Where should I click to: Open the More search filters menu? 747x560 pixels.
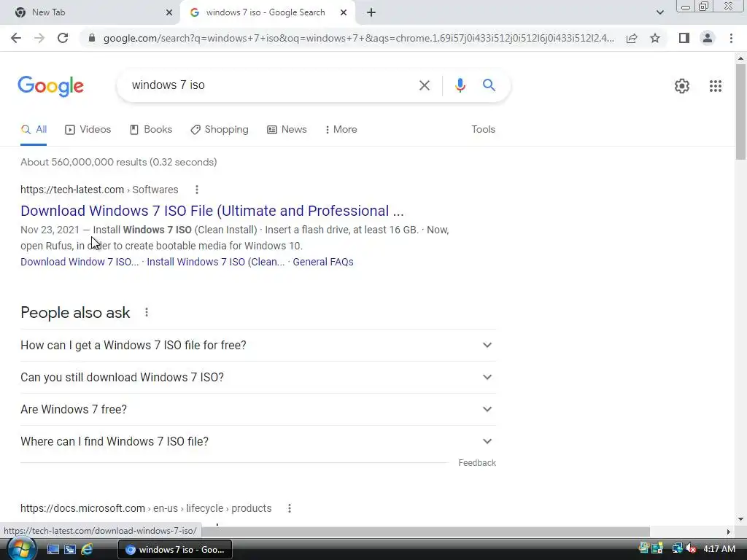(341, 130)
